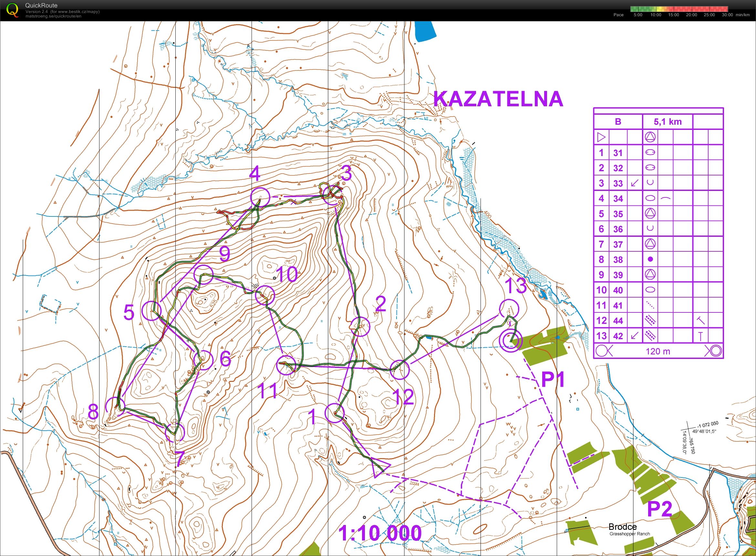756x556 pixels.
Task: Click the pace color gradient bar
Action: point(680,9)
